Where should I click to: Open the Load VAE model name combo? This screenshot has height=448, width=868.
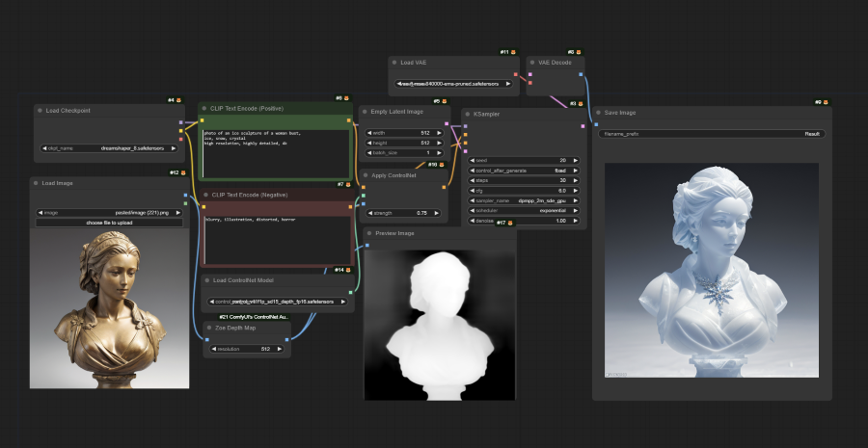click(x=453, y=84)
